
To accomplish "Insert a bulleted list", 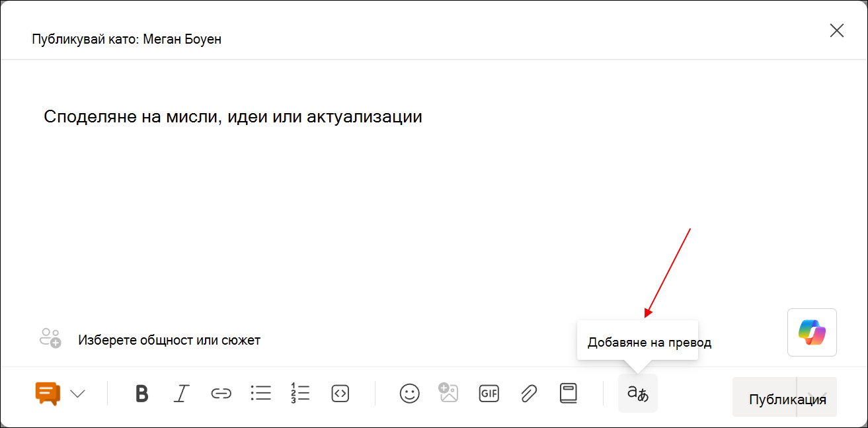I will (x=260, y=394).
